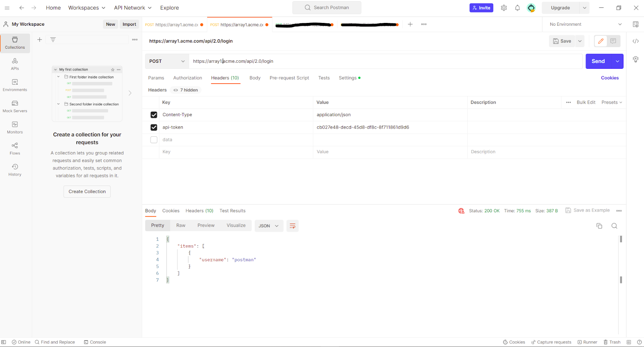644x347 pixels.
Task: Show the 7 hidden headers
Action: coord(186,90)
